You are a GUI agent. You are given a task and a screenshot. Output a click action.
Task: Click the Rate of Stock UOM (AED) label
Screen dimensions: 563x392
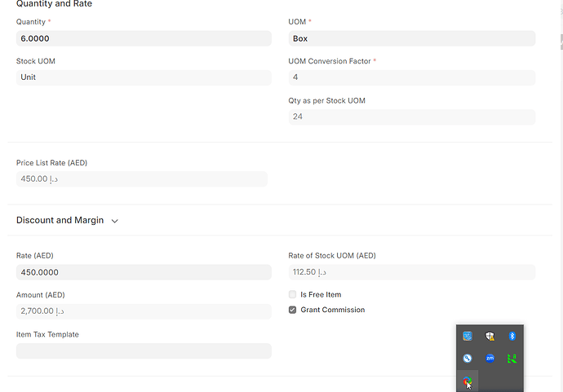(332, 256)
